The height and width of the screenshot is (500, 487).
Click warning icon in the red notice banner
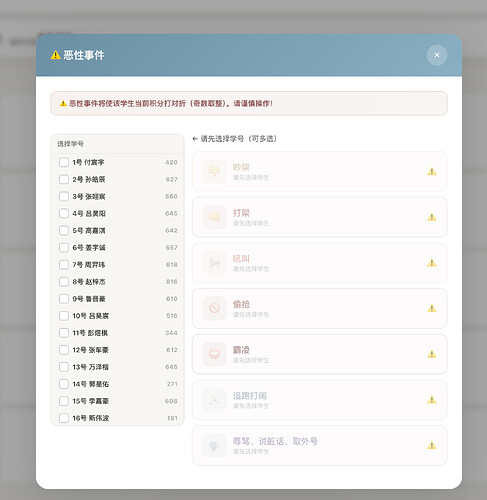[x=63, y=103]
